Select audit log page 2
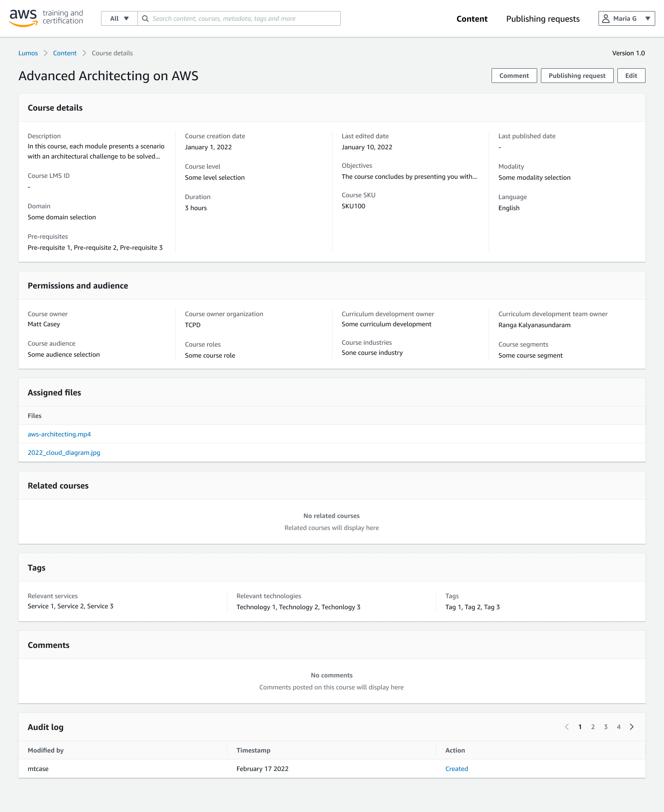This screenshot has height=812, width=664. (593, 727)
